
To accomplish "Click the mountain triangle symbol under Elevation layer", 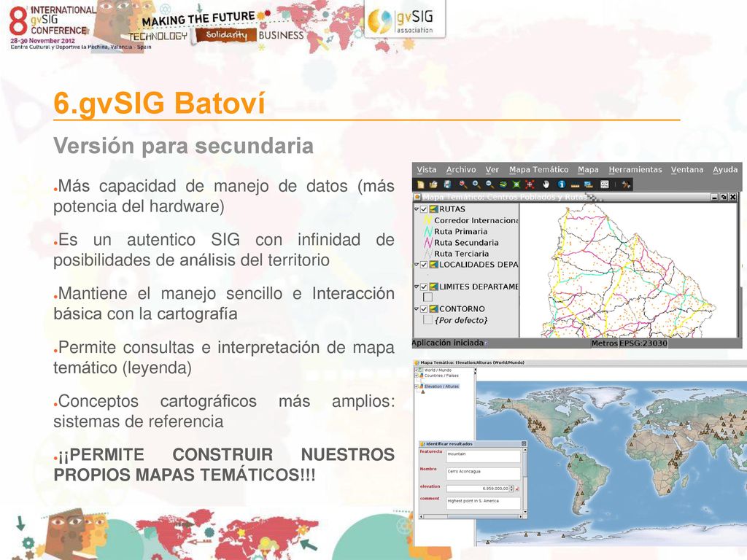I will 423,392.
